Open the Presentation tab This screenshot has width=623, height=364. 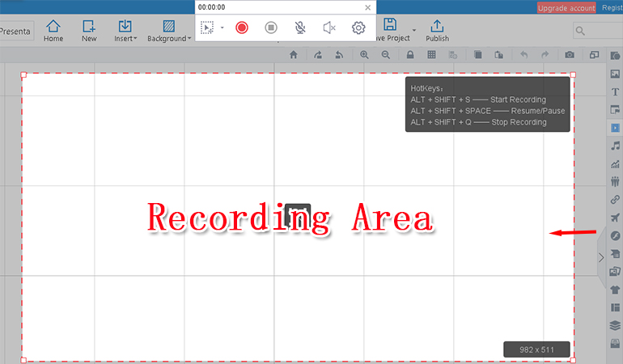16,32
